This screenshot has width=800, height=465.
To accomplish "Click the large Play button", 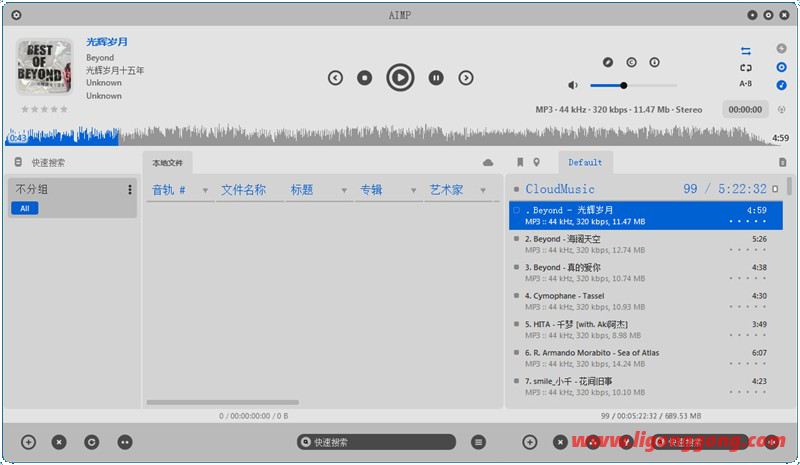I will click(x=400, y=78).
